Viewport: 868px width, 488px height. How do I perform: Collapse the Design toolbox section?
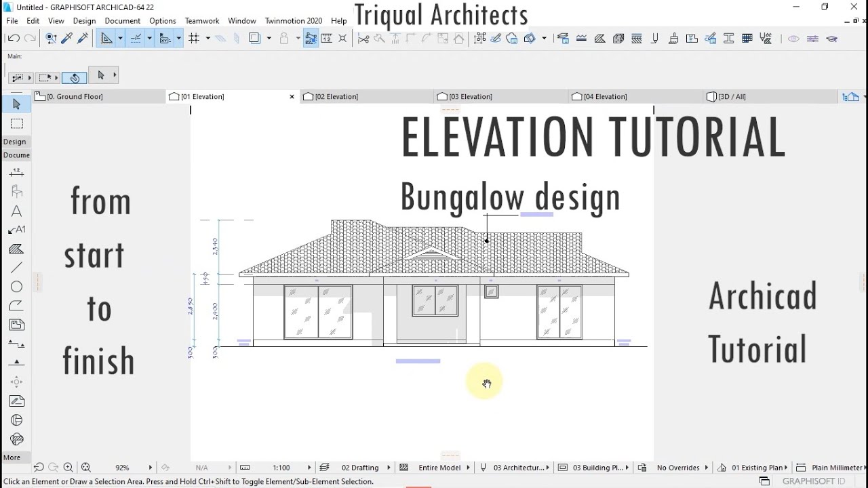pos(15,142)
